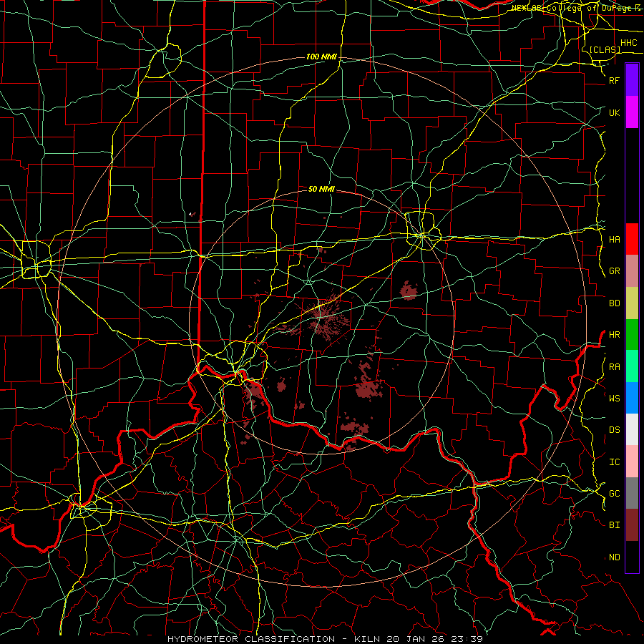This screenshot has height=644, width=644.
Task: Click the HR legend label
Action: pos(614,335)
